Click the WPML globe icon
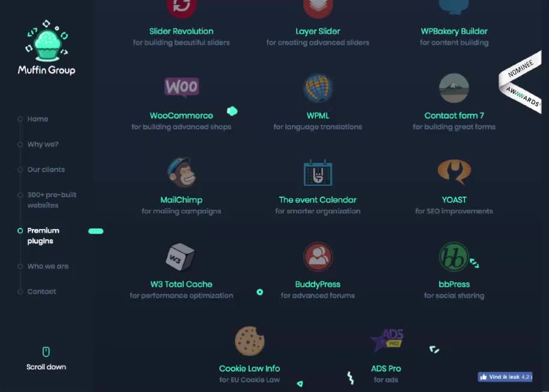 [x=318, y=88]
